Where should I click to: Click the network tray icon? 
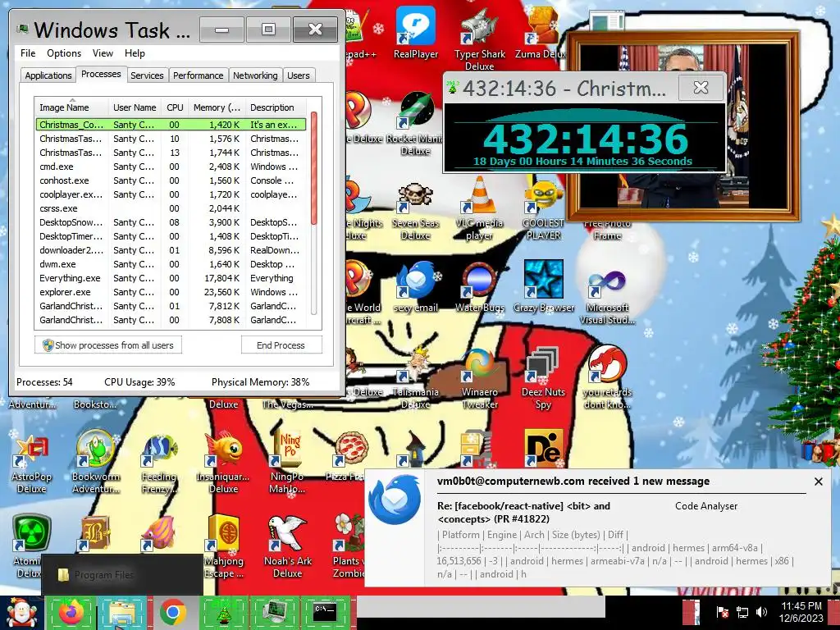click(x=742, y=611)
